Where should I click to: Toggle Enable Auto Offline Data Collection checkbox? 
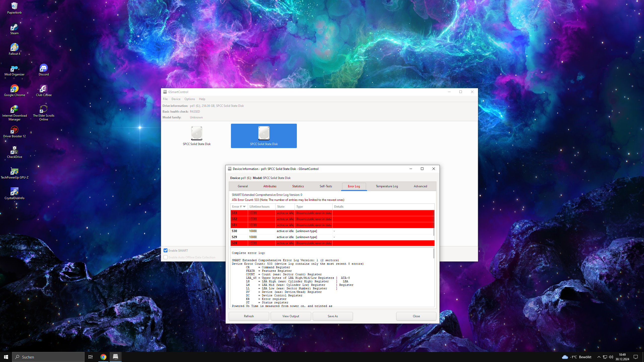pos(166,257)
